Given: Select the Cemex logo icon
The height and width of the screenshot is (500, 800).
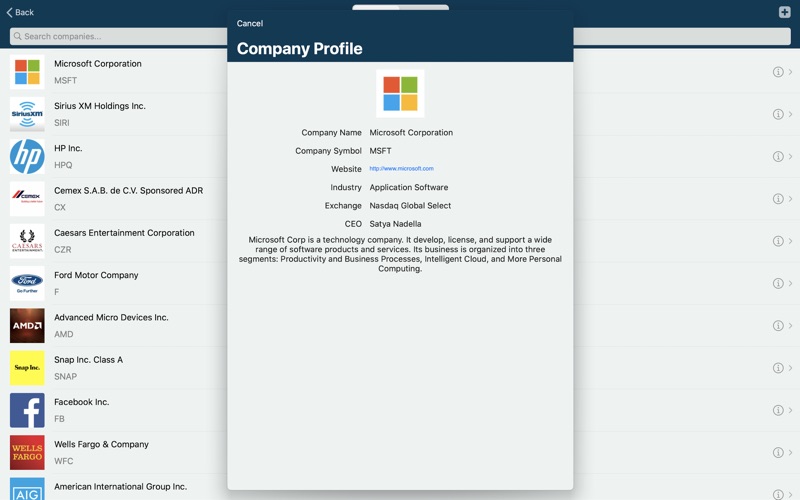Looking at the screenshot, I should [x=27, y=199].
